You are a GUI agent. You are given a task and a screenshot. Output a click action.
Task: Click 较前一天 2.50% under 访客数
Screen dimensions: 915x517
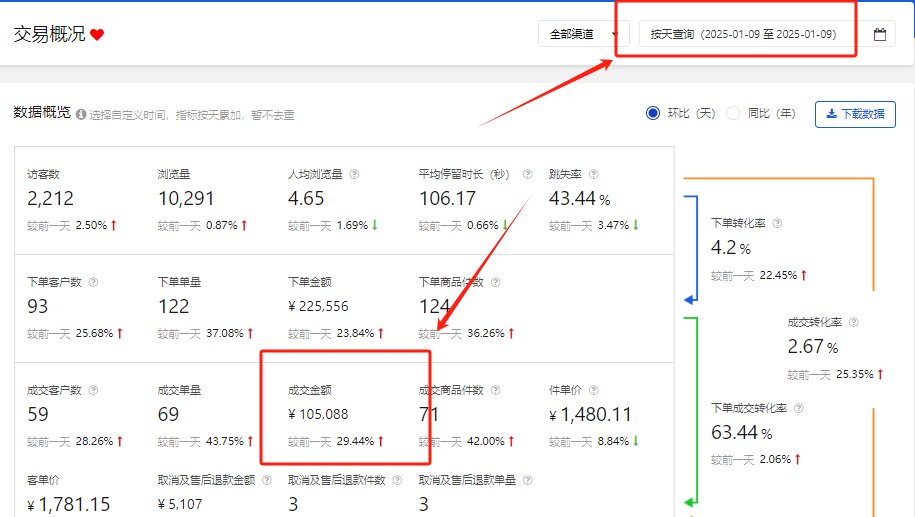point(72,225)
